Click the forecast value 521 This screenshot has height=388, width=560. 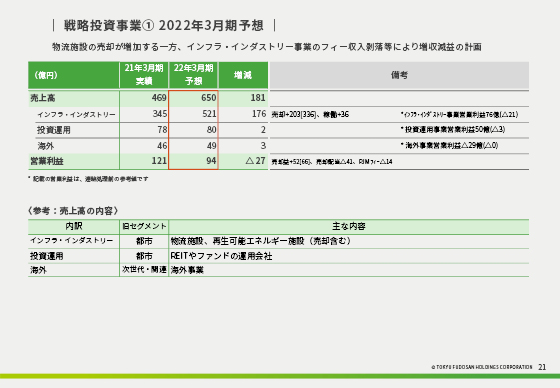209,114
